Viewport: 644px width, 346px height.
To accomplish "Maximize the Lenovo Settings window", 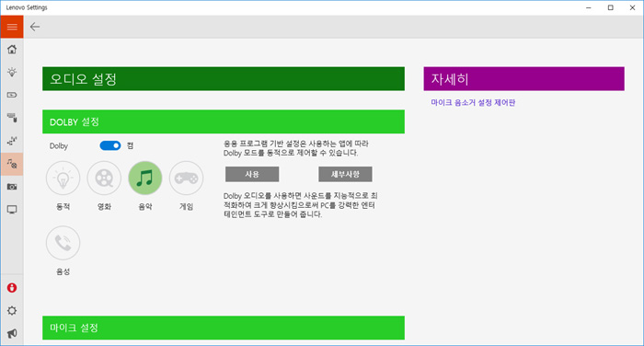I will point(610,7).
